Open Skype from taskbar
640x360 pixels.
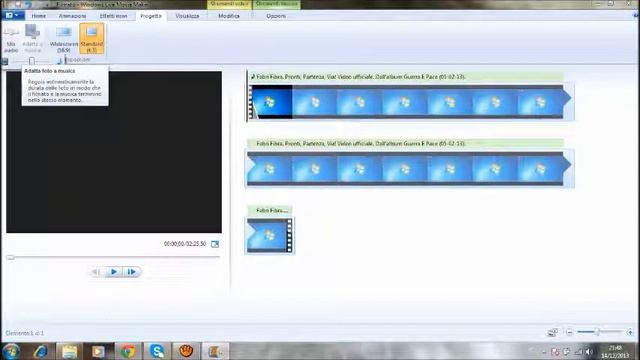click(157, 351)
